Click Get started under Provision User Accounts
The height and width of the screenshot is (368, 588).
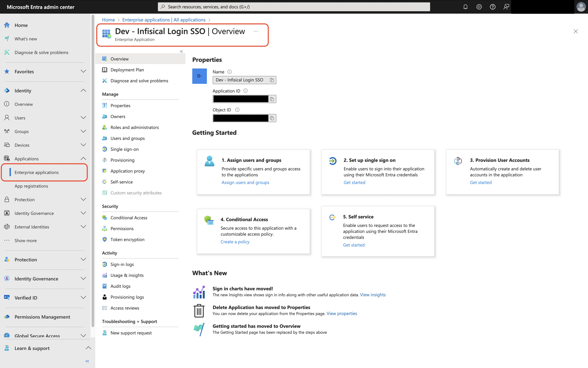pos(481,182)
